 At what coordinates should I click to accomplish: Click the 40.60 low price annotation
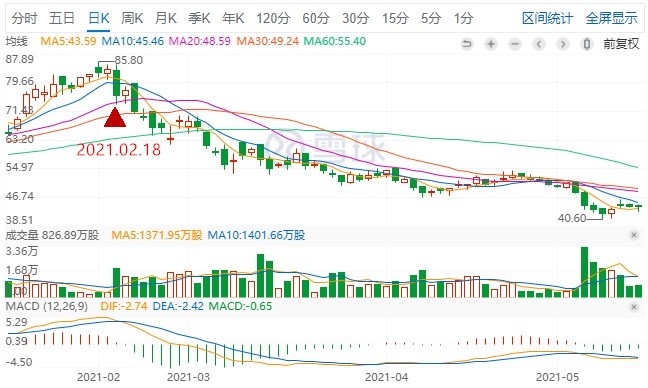pyautogui.click(x=572, y=218)
